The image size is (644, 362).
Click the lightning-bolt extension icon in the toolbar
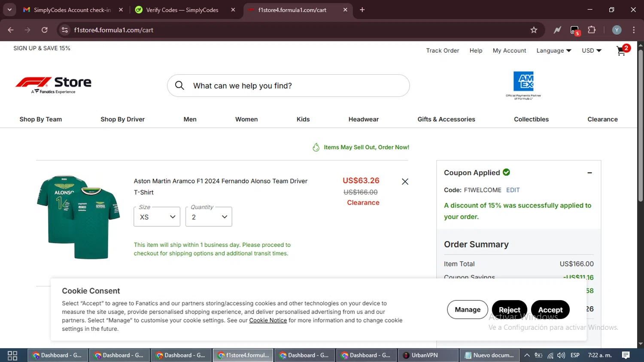click(557, 30)
